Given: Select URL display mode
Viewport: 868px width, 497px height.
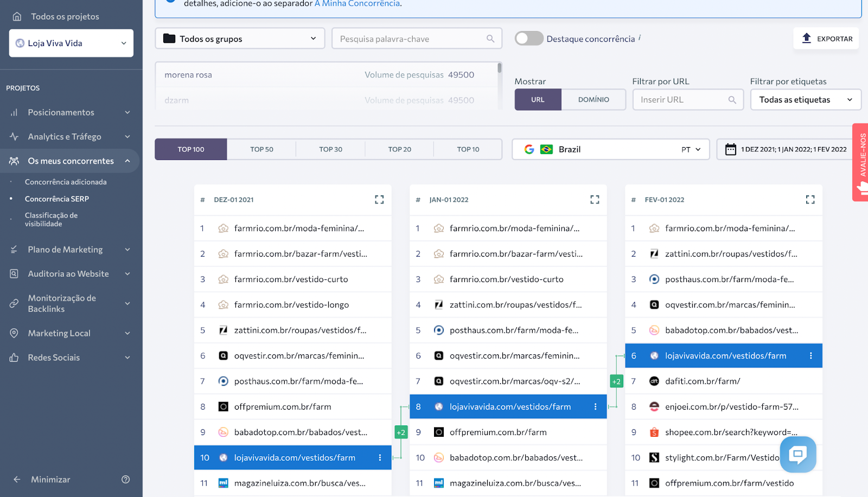Looking at the screenshot, I should coord(538,100).
